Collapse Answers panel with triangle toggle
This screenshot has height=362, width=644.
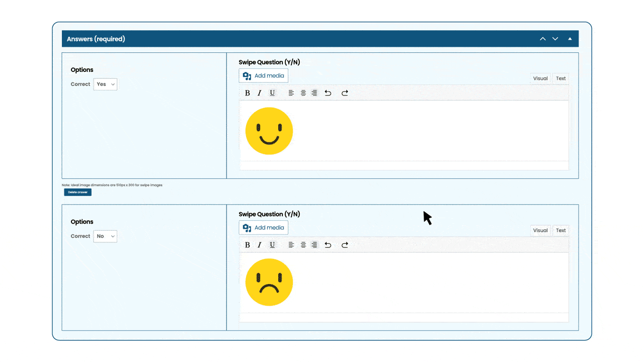[570, 39]
